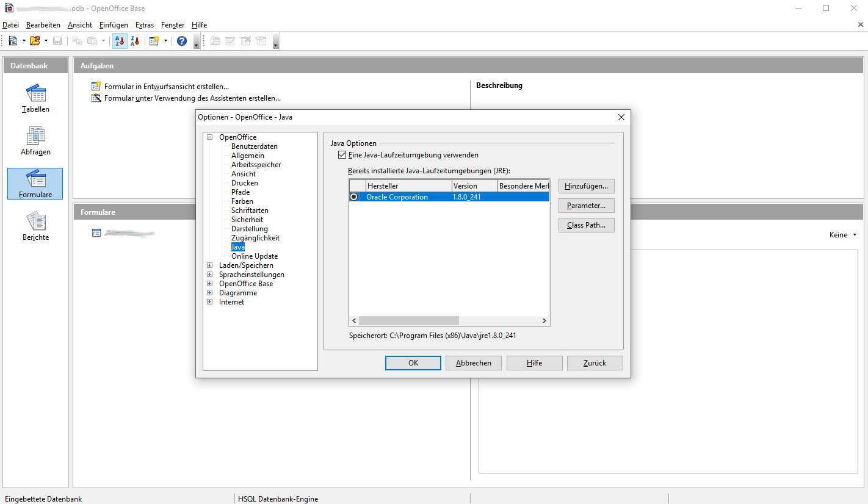This screenshot has width=868, height=504.
Task: Open the Extras menu
Action: tap(145, 25)
